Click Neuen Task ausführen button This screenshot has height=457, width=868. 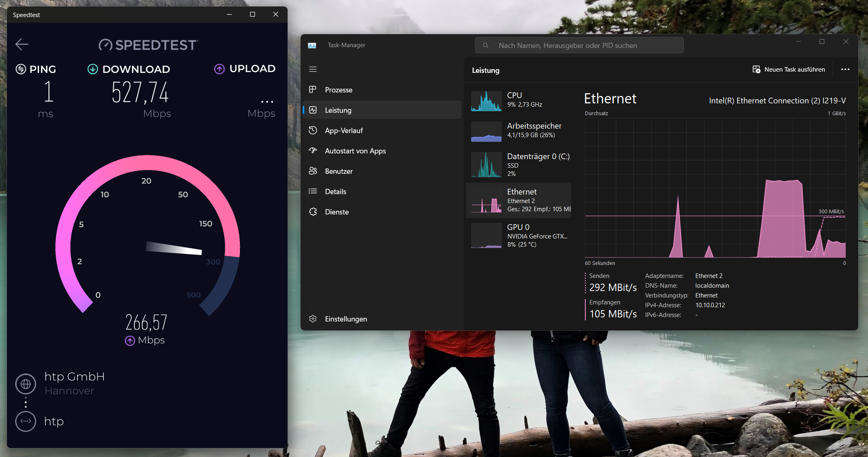789,70
